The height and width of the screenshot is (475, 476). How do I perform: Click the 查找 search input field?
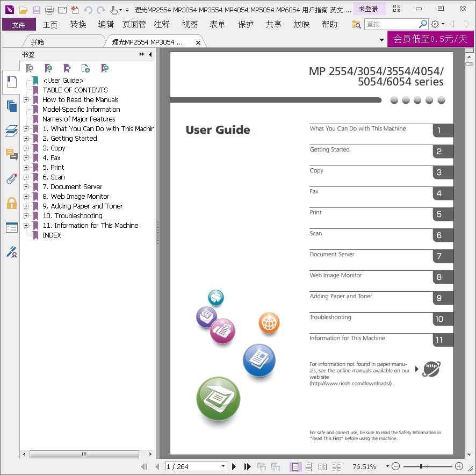[x=391, y=24]
